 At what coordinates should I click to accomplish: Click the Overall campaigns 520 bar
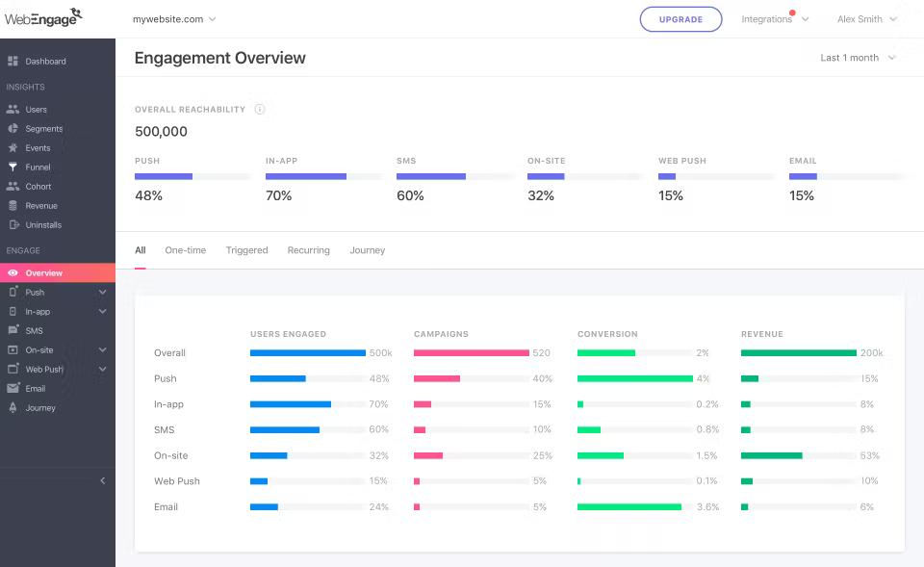tap(472, 352)
